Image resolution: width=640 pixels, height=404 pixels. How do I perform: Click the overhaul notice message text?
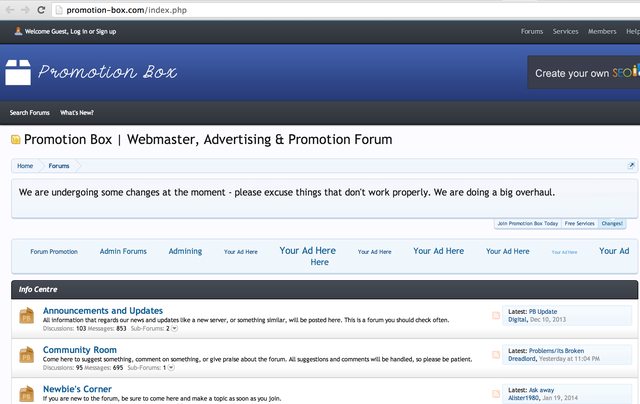point(287,192)
